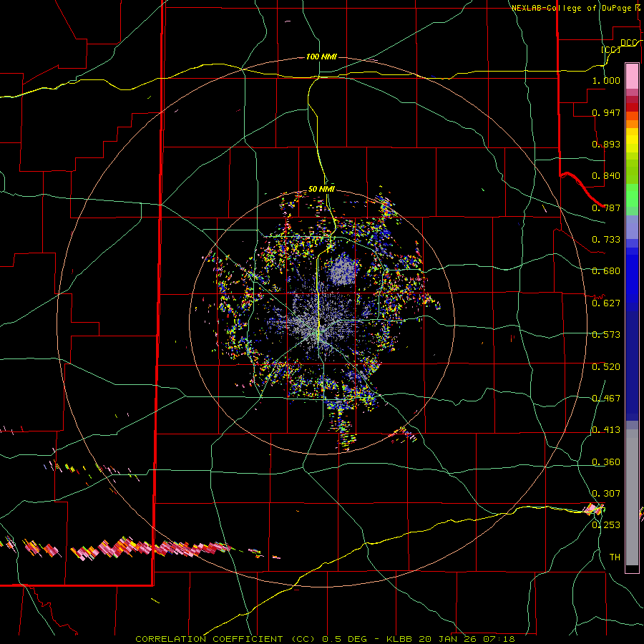Click the 0.787 color scale value
The width and height of the screenshot is (644, 644).
point(606,208)
